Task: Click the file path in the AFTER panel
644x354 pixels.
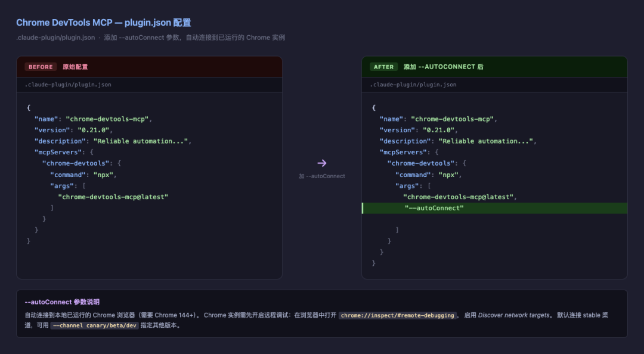Action: point(413,85)
